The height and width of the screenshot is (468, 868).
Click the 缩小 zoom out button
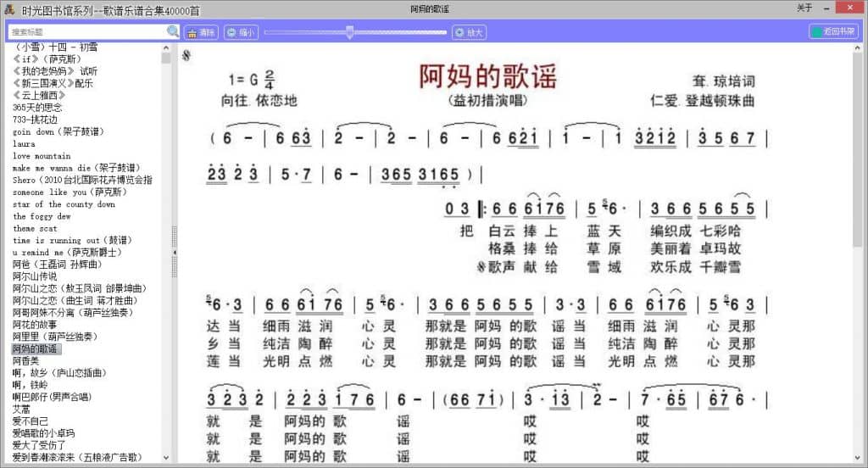241,32
